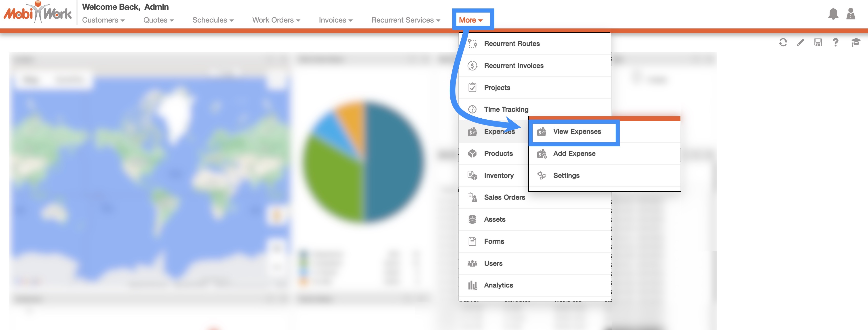The width and height of the screenshot is (868, 330).
Task: Click the save floppy disk icon
Action: [x=818, y=43]
